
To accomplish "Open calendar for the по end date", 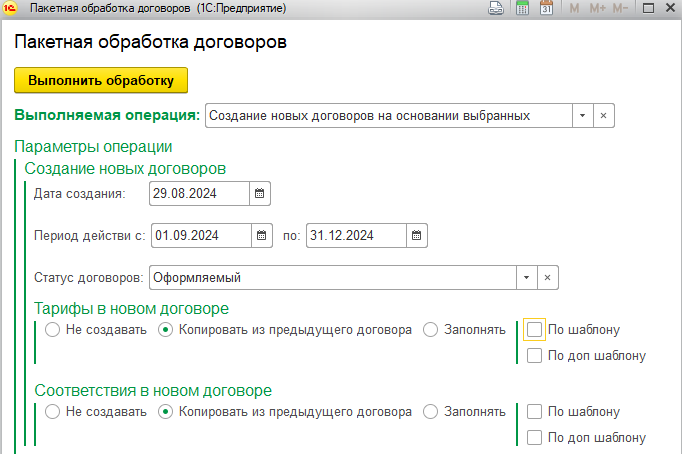I will (x=416, y=235).
